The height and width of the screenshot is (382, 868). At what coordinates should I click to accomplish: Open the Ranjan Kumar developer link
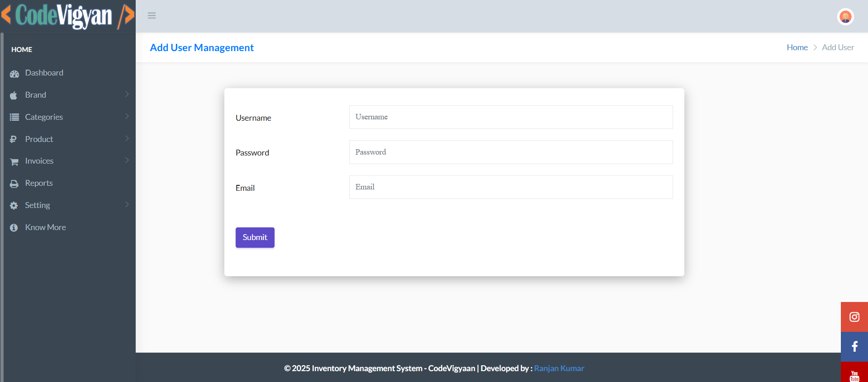[x=559, y=368]
